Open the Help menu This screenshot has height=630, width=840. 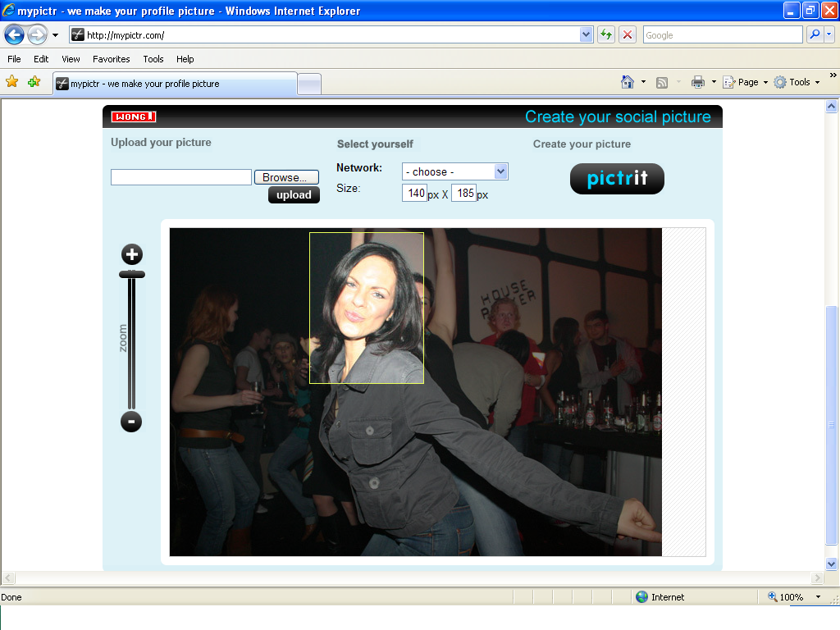[x=185, y=59]
